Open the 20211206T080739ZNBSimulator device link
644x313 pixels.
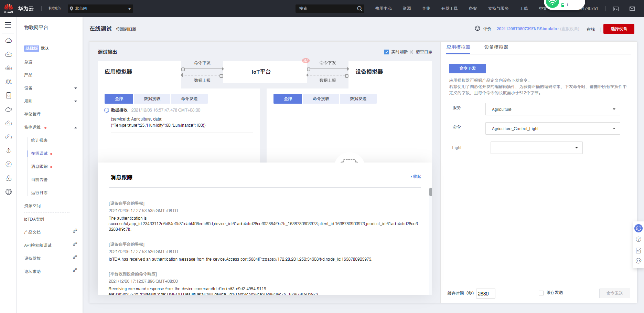[x=528, y=29]
